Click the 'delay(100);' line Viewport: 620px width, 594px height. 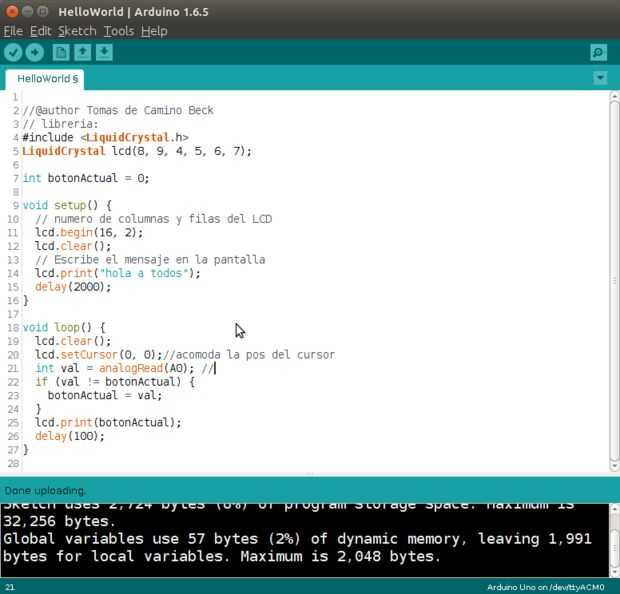70,436
